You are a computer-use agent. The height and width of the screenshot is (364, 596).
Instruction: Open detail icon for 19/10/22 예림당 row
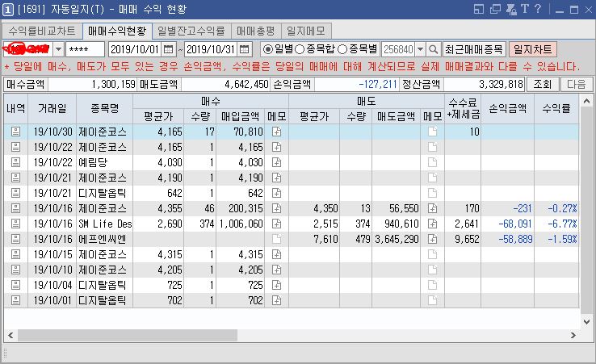point(15,162)
